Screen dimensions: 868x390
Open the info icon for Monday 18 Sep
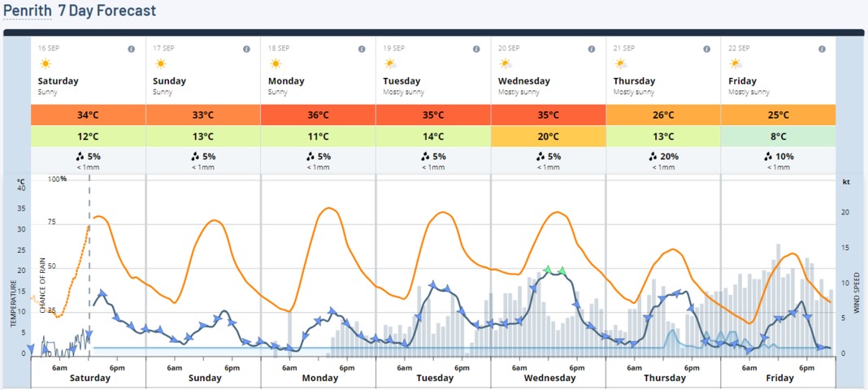[x=362, y=49]
